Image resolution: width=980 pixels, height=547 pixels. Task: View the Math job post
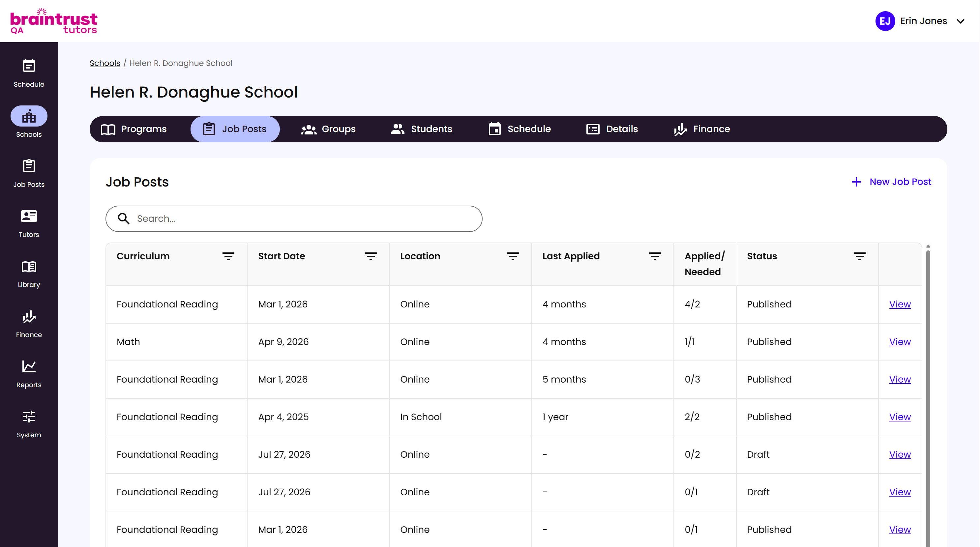tap(900, 342)
